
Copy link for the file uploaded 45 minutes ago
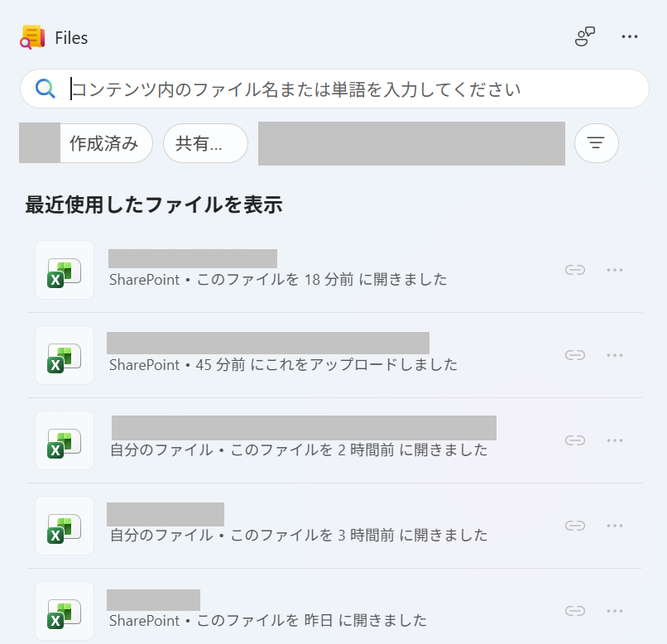(575, 354)
